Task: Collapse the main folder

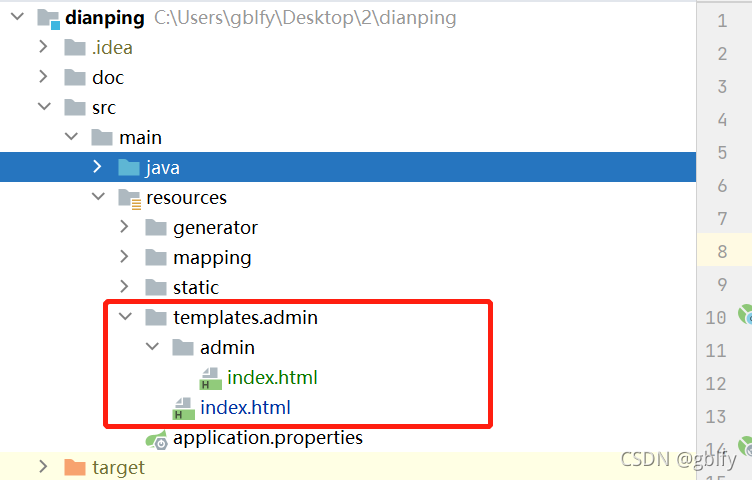Action: click(71, 137)
